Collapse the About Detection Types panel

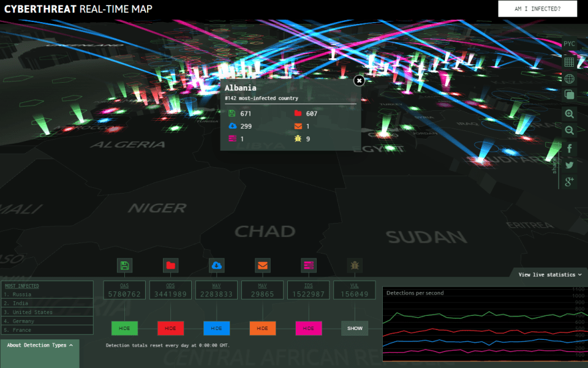coord(40,345)
